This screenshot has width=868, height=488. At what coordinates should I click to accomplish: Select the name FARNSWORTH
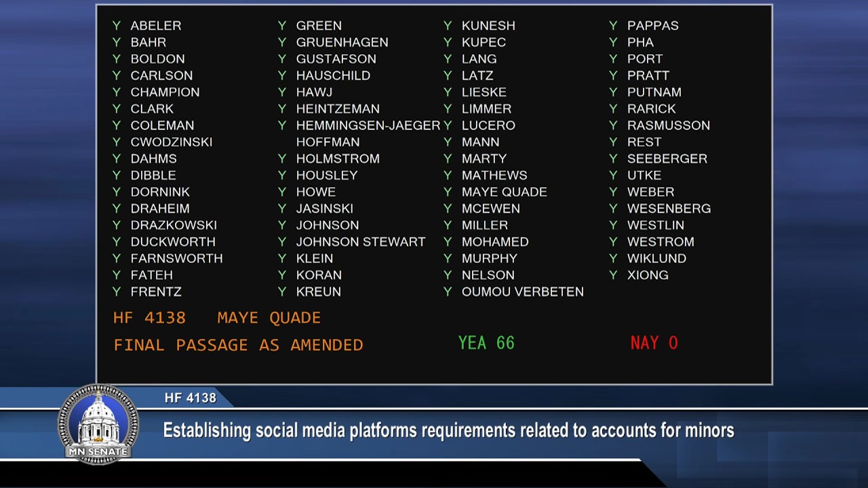(177, 258)
